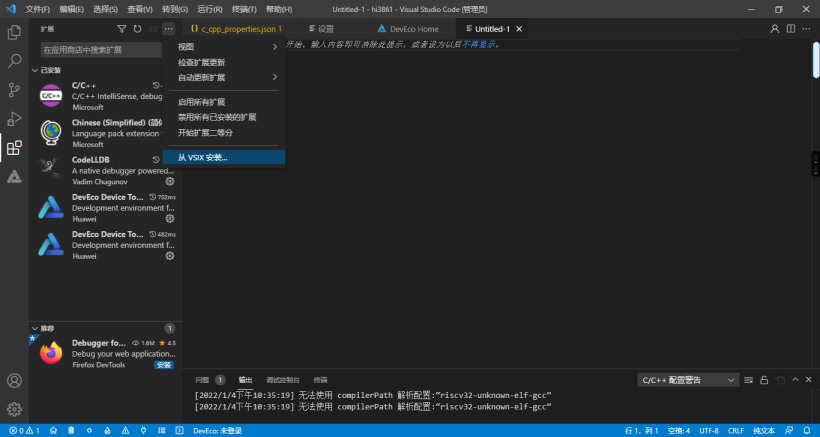Open the Accounts icon at activity bar bottom

pos(14,380)
